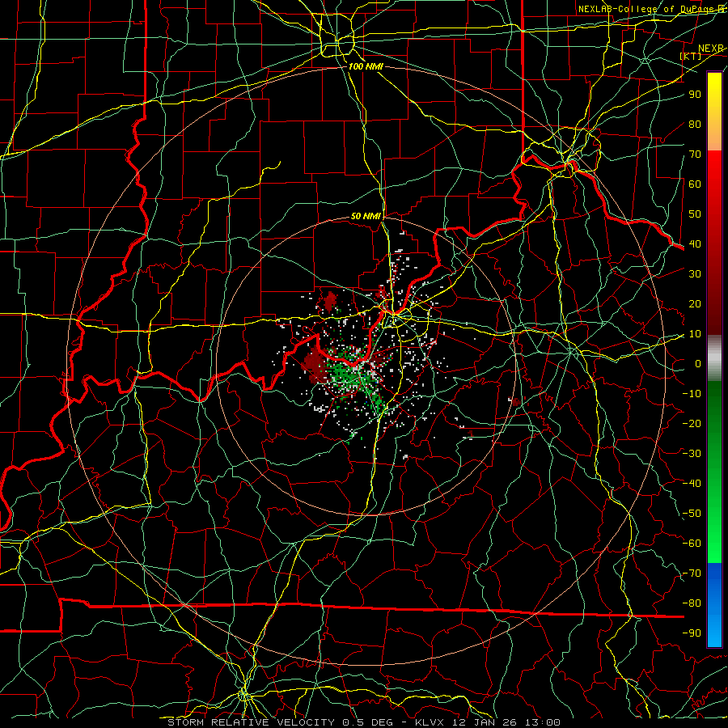Select the positive 40 knot scale label
The width and height of the screenshot is (728, 728).
pyautogui.click(x=695, y=243)
